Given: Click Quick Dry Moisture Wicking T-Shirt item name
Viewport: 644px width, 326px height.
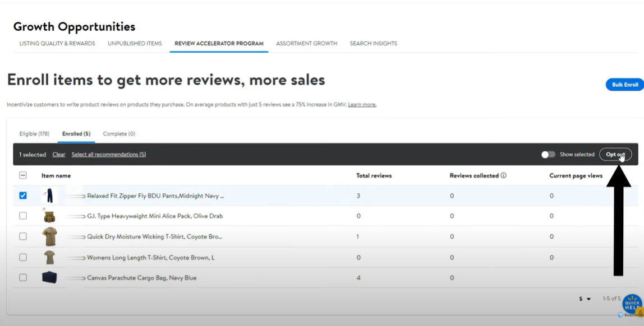Looking at the screenshot, I should click(154, 236).
